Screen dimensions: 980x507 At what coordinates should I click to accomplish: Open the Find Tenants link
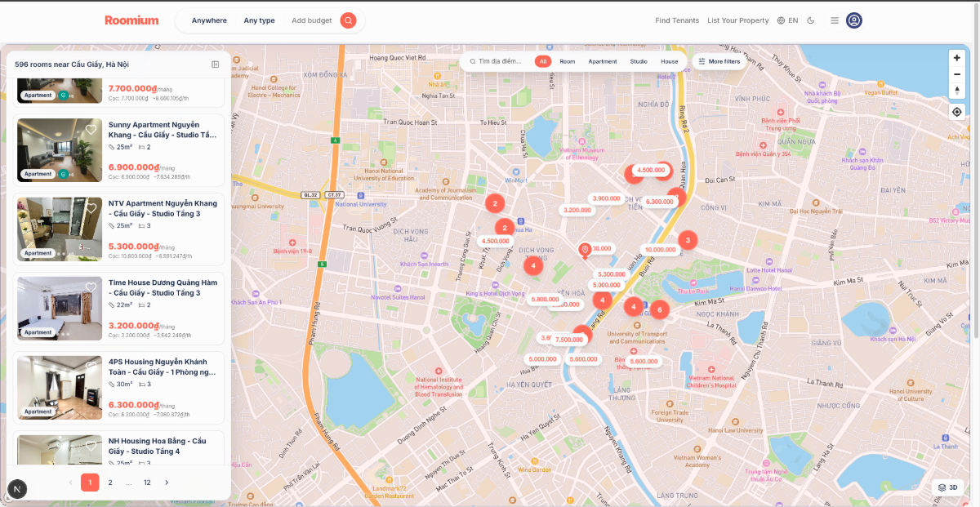pos(677,20)
